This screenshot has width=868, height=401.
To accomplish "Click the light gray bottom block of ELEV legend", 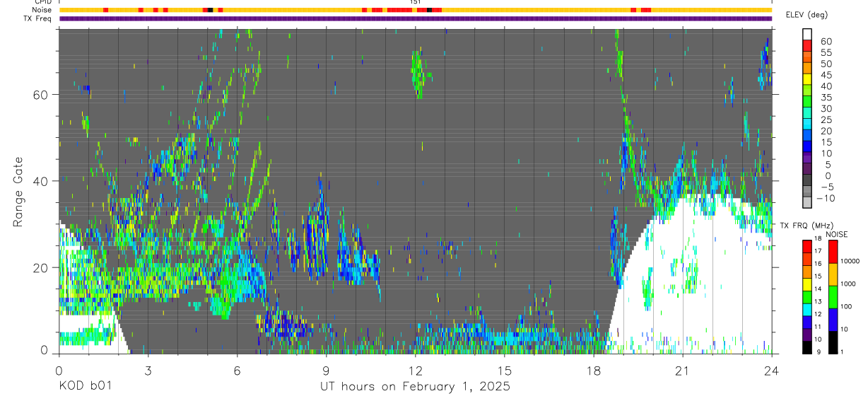I will (807, 202).
